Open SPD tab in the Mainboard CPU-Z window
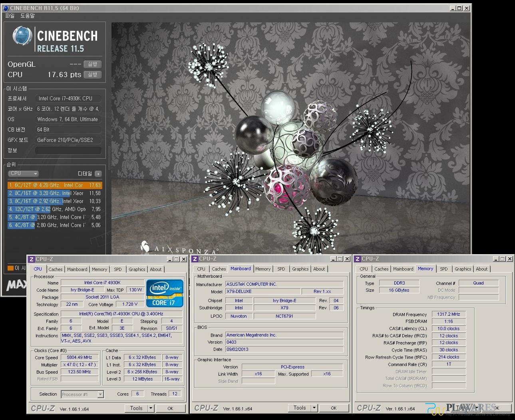Image resolution: width=515 pixels, height=420 pixels. coord(281,269)
